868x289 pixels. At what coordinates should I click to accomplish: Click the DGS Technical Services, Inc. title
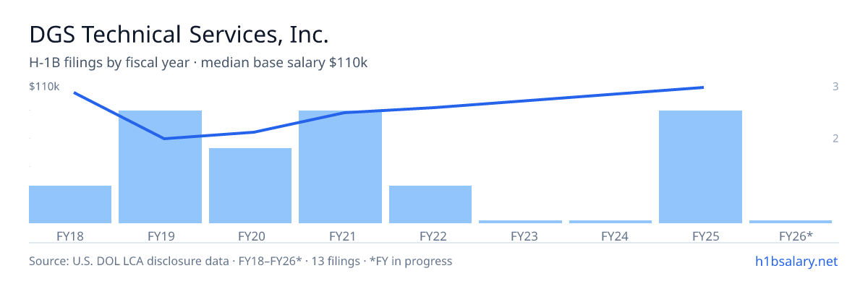click(x=179, y=34)
